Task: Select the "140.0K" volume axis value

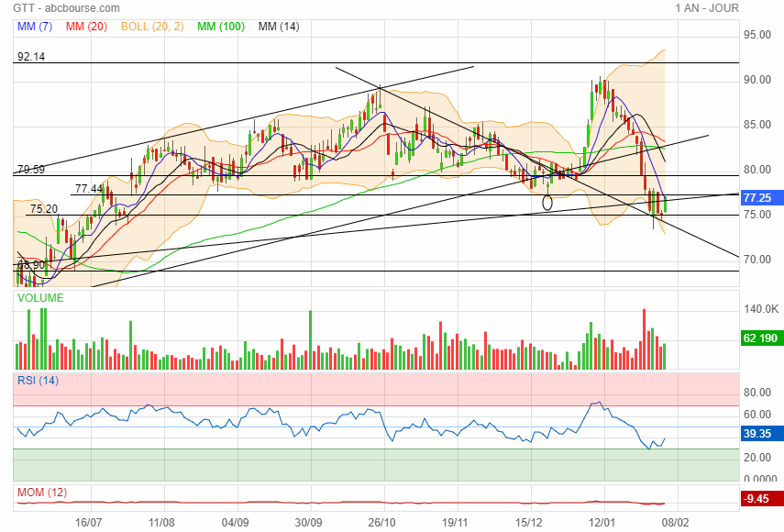Action: (x=761, y=309)
